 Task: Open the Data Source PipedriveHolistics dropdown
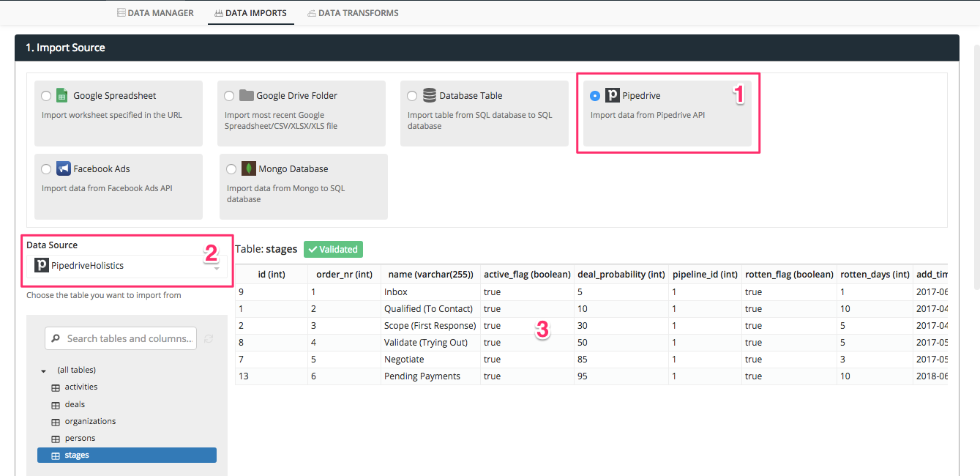[x=127, y=266]
